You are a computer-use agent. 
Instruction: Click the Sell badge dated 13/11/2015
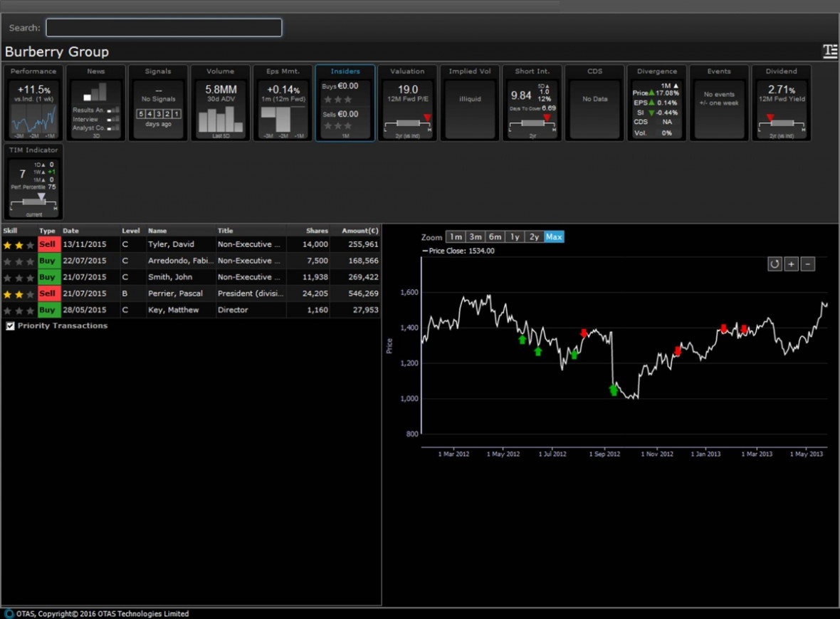(x=48, y=244)
